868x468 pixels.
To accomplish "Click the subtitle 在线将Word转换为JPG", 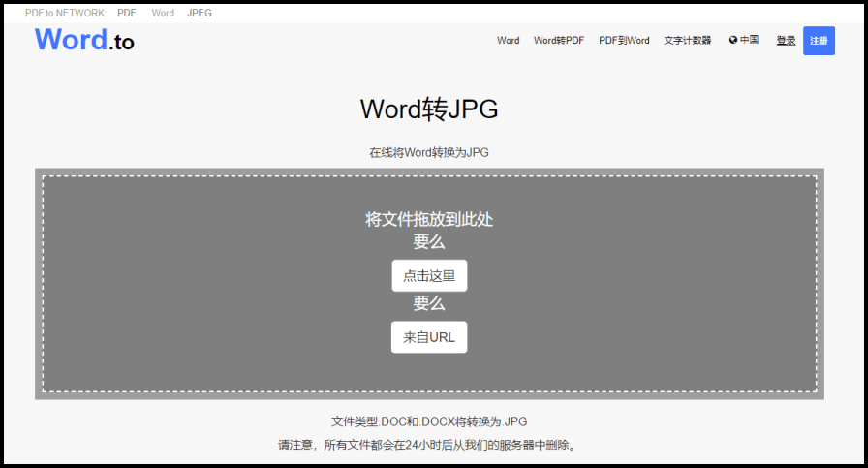I will pyautogui.click(x=429, y=152).
